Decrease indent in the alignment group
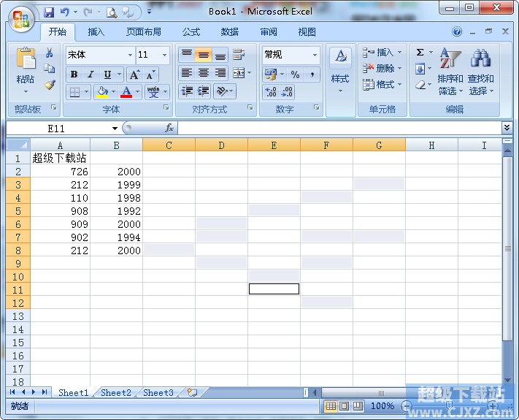 point(188,91)
